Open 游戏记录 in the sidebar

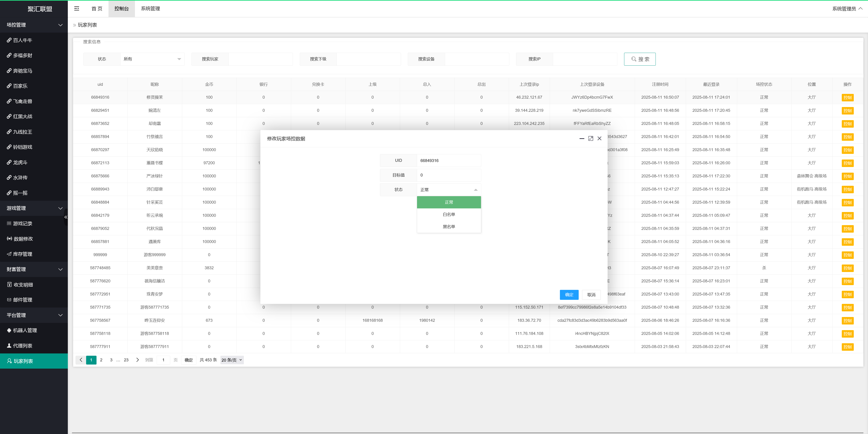pos(23,224)
